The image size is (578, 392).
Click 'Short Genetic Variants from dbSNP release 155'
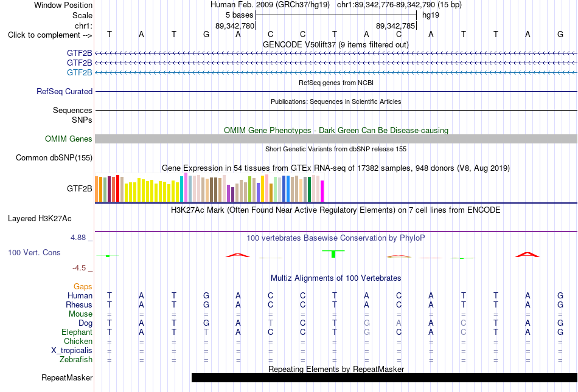click(x=336, y=149)
